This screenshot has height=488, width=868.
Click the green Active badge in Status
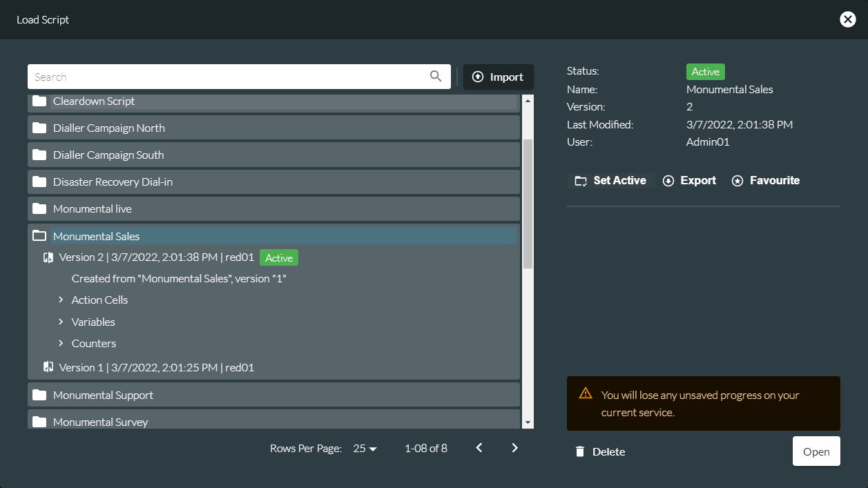pos(706,72)
